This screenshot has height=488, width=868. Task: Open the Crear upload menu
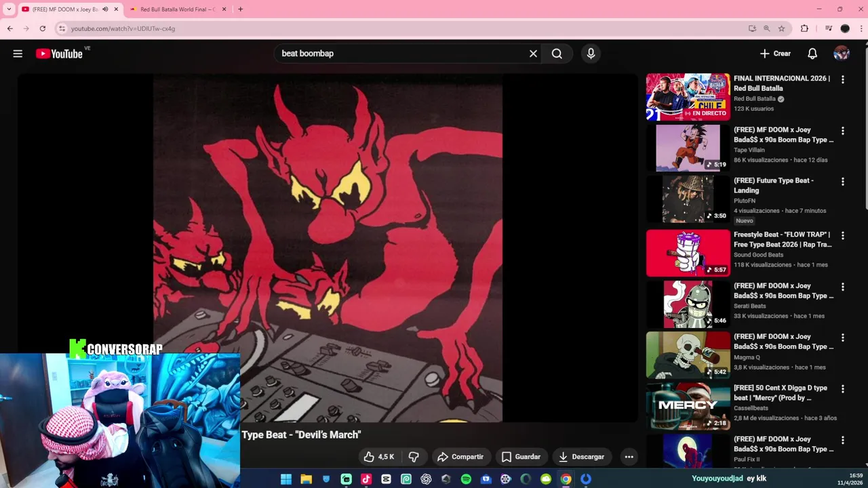[x=775, y=54]
